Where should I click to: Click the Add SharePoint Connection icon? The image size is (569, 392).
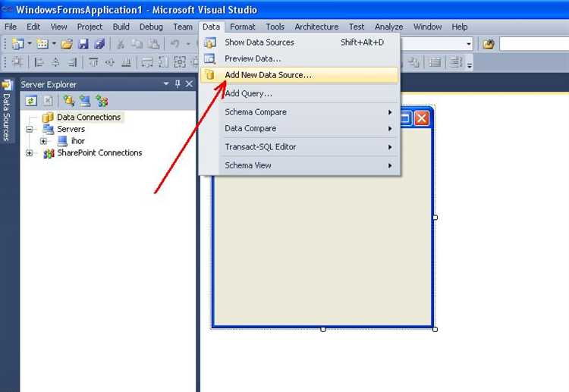[x=102, y=100]
